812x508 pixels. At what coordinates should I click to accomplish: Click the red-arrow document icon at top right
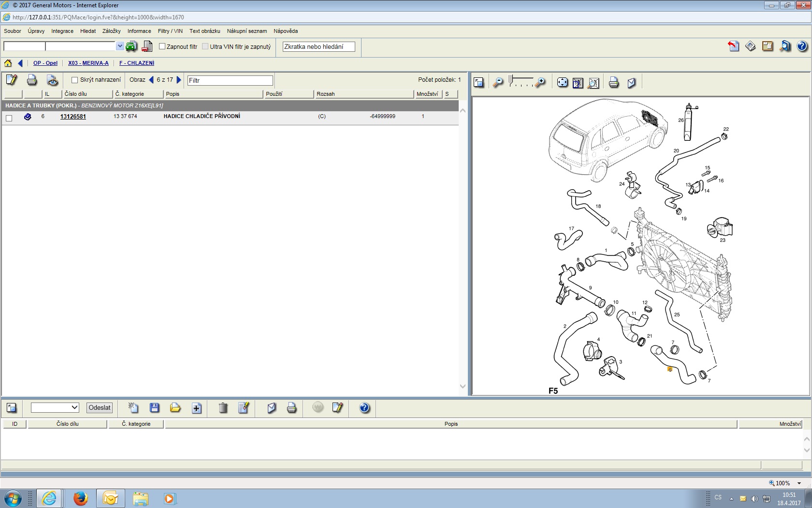[x=734, y=46]
